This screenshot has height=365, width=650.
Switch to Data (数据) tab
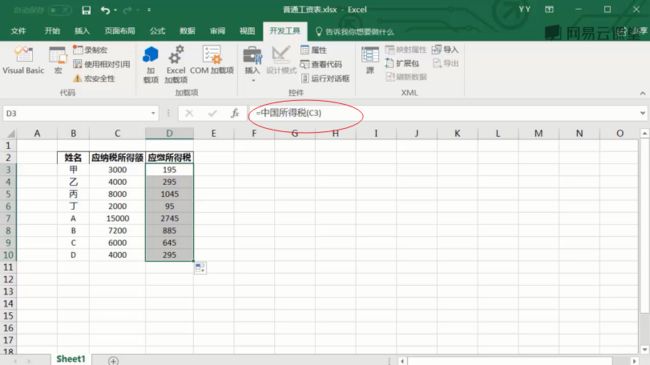point(187,31)
